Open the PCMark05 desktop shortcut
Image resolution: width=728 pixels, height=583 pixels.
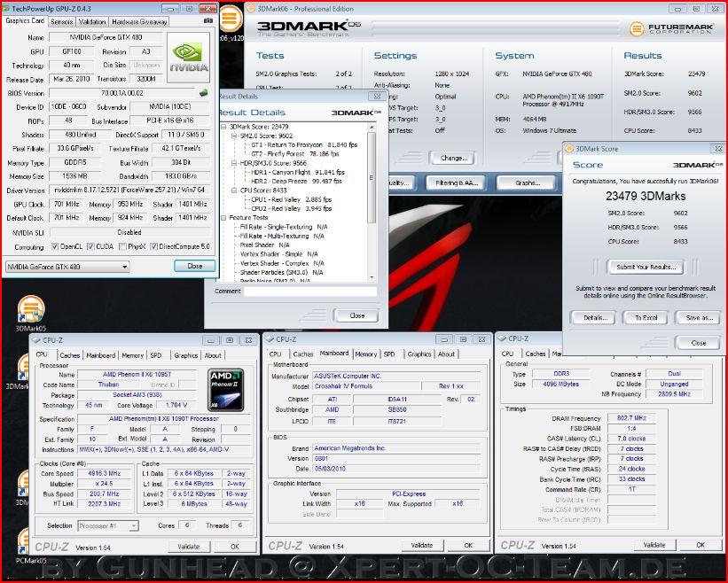point(26,547)
